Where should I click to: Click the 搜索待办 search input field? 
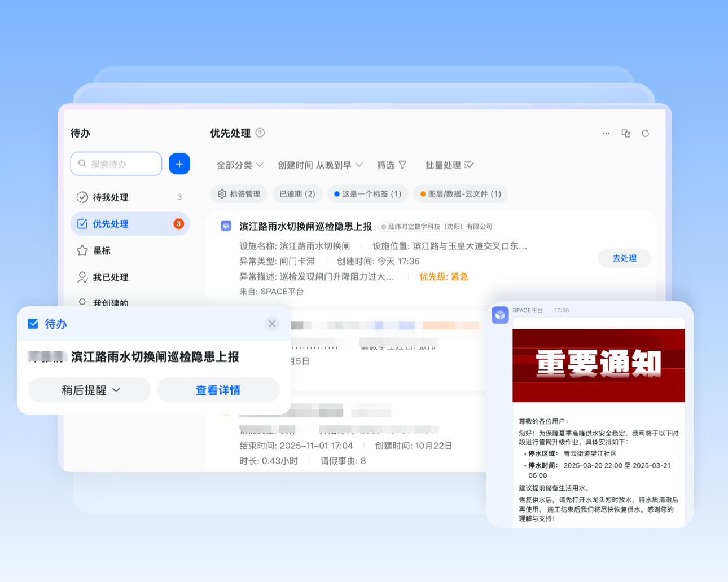[116, 164]
